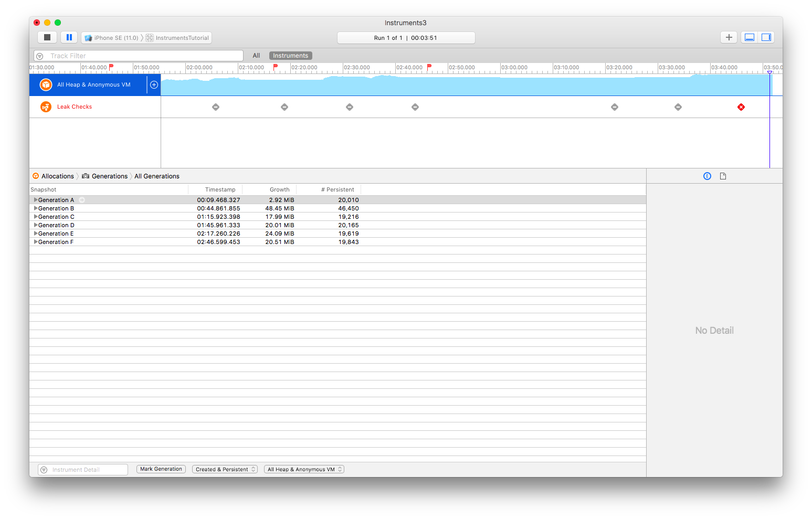This screenshot has width=812, height=519.
Task: Select the fifth gray leak check marker
Action: tap(615, 107)
